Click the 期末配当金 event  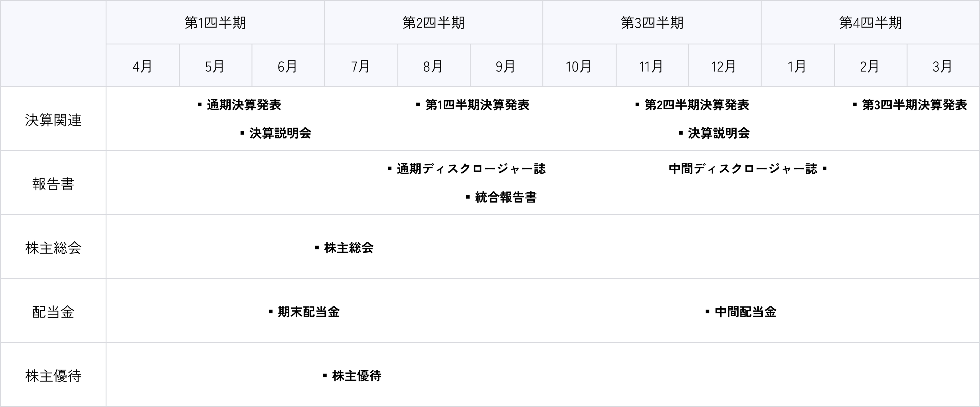[x=308, y=312]
